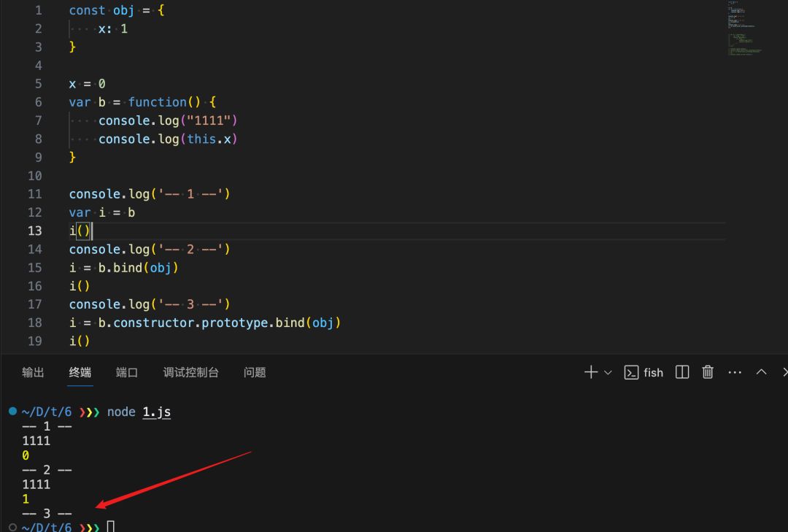The width and height of the screenshot is (788, 532).
Task: Select the fish terminal shell icon
Action: pos(632,372)
